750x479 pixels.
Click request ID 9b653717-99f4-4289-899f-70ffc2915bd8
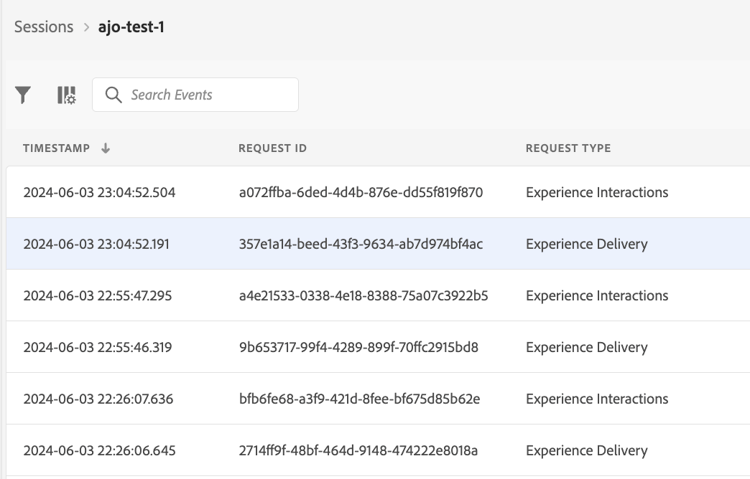point(359,347)
